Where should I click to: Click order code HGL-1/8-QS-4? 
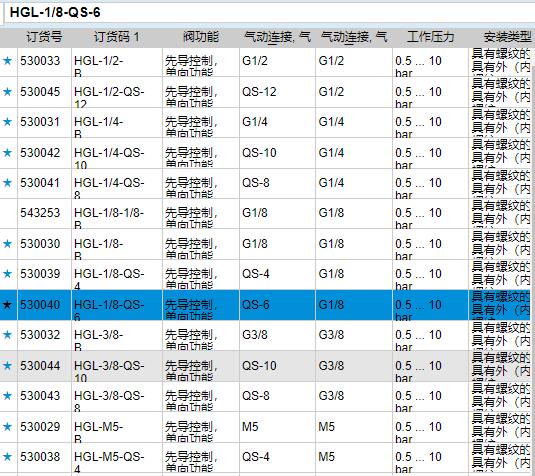tap(109, 278)
